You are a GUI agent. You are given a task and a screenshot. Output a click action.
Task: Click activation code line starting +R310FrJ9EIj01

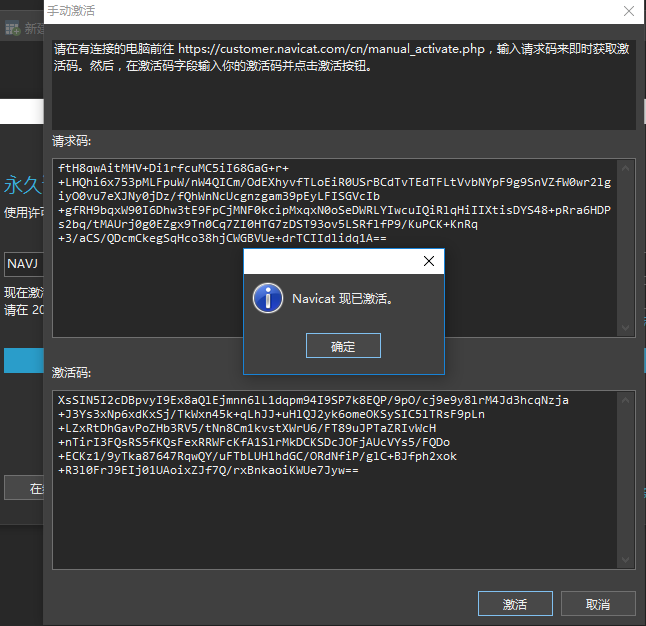point(208,470)
